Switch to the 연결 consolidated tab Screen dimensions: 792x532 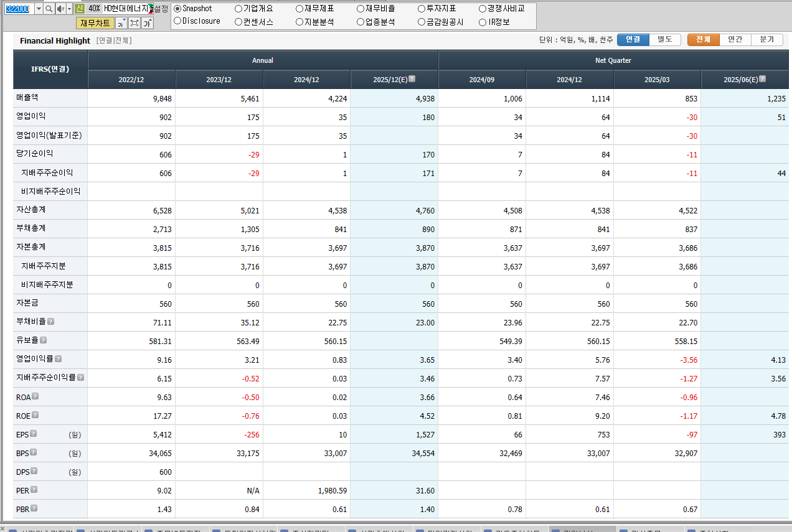point(633,39)
